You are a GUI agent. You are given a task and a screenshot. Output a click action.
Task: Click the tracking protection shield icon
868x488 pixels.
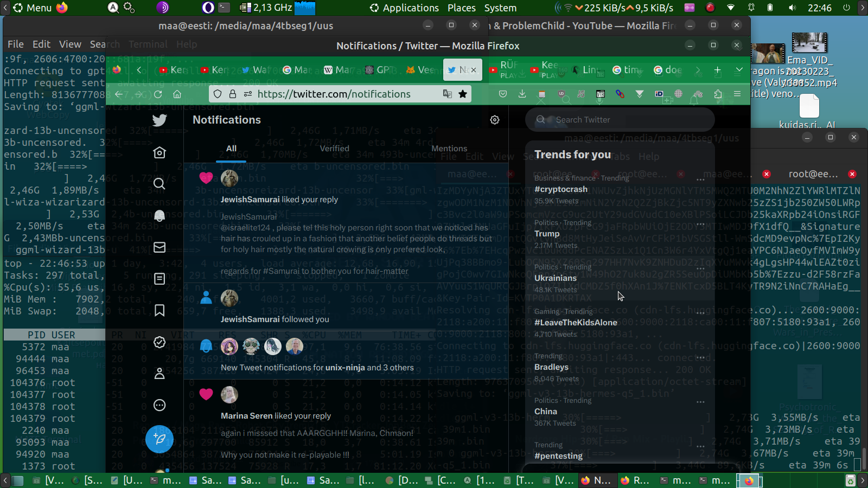click(x=218, y=94)
